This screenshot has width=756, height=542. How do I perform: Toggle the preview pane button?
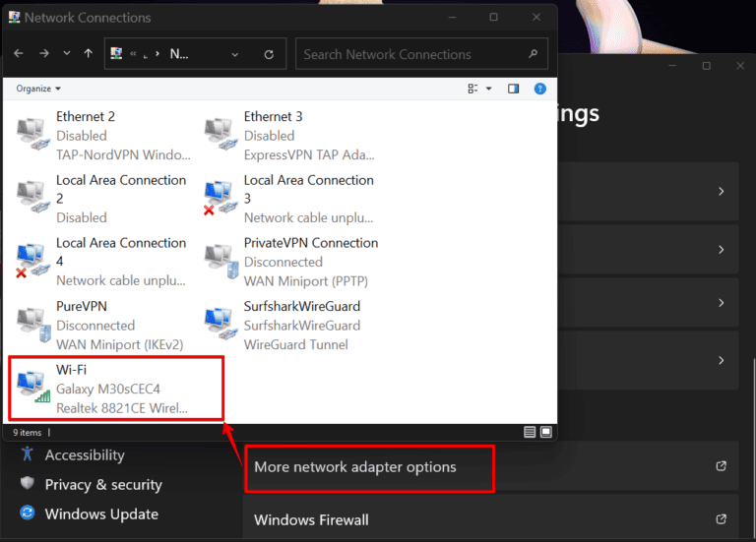point(513,89)
